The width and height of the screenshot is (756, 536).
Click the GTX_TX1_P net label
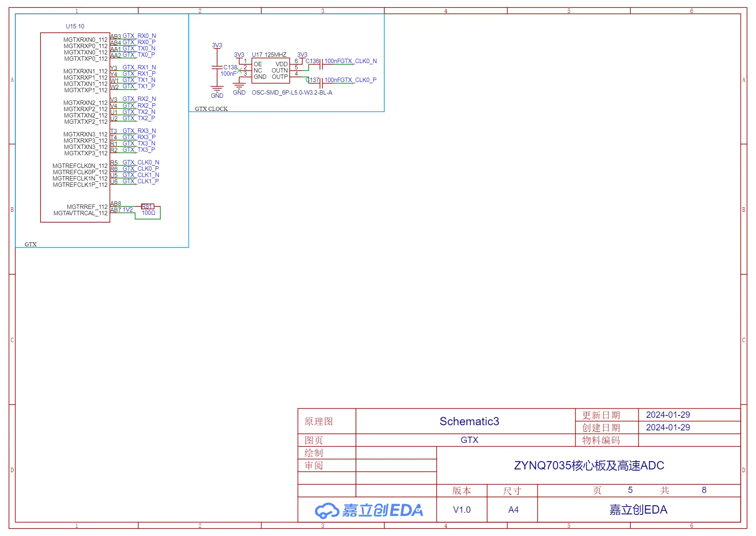pyautogui.click(x=139, y=86)
